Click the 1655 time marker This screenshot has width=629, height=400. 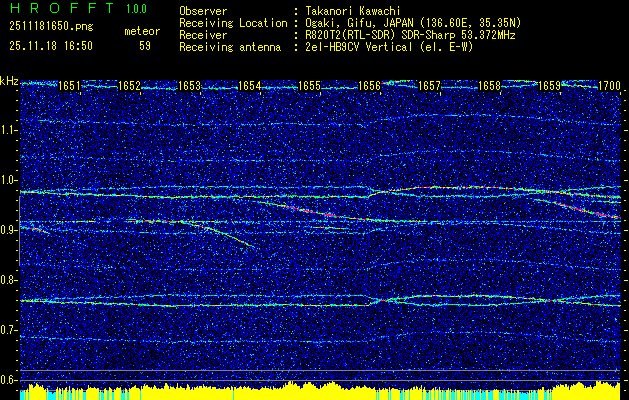(310, 87)
